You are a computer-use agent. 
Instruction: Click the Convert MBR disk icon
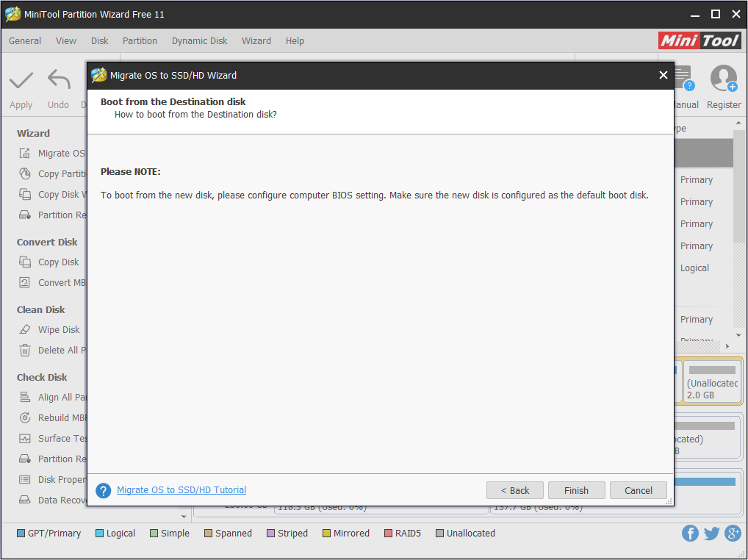pos(25,282)
